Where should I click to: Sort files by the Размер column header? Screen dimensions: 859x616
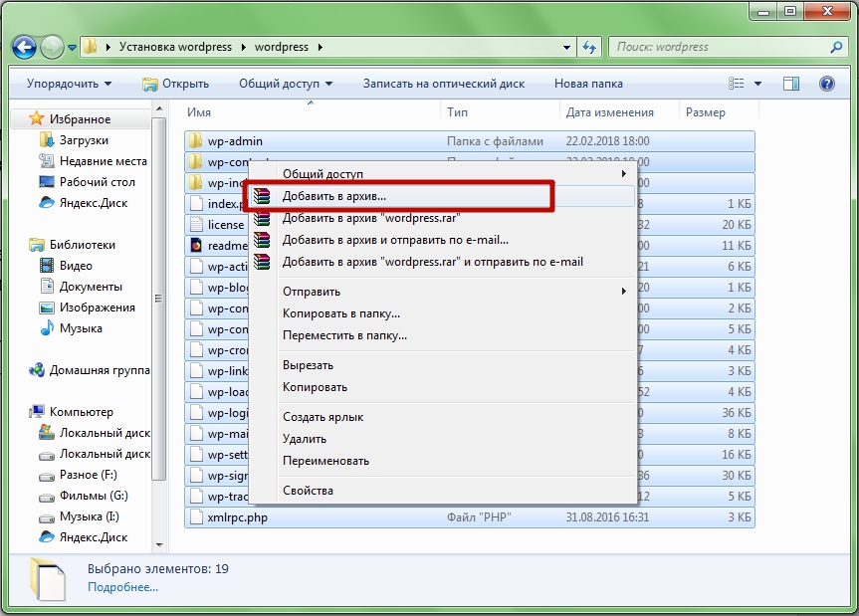(720, 112)
